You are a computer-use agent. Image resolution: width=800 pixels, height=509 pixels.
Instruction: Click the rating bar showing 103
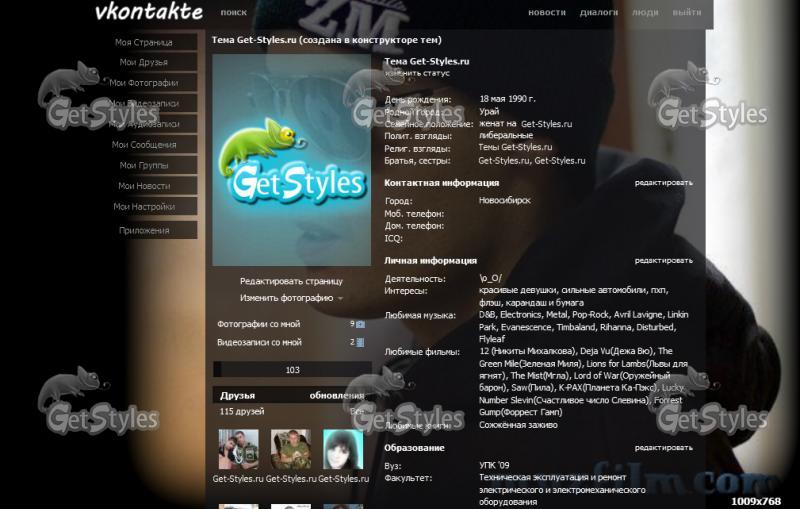click(292, 370)
